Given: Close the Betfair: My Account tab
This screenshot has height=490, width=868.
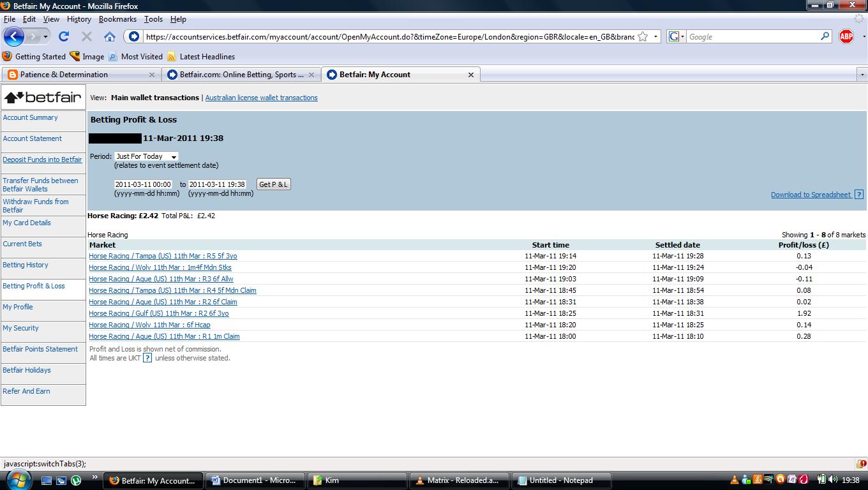Looking at the screenshot, I should [471, 75].
